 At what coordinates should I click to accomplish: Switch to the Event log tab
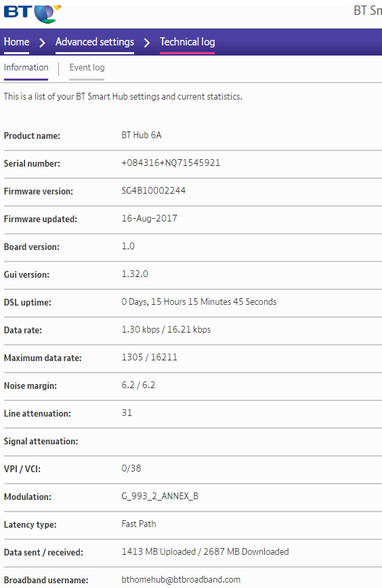tap(87, 68)
